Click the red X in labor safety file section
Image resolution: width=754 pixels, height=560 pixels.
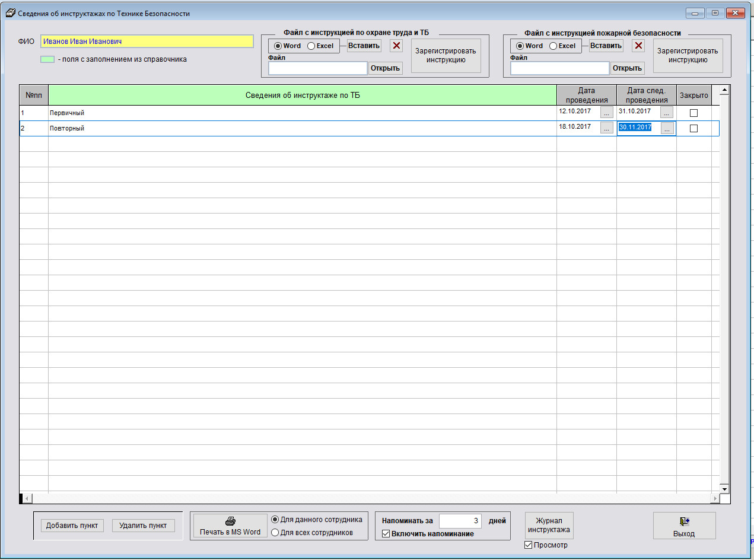pos(396,46)
